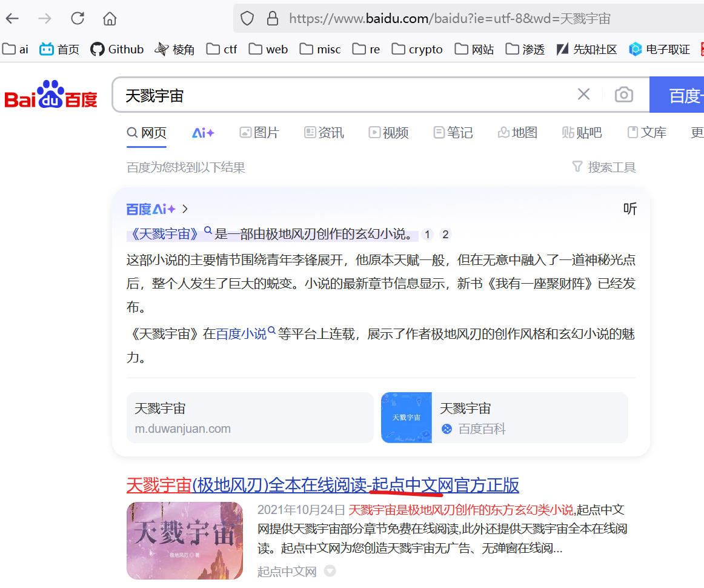Open image search via camera icon

pos(623,95)
